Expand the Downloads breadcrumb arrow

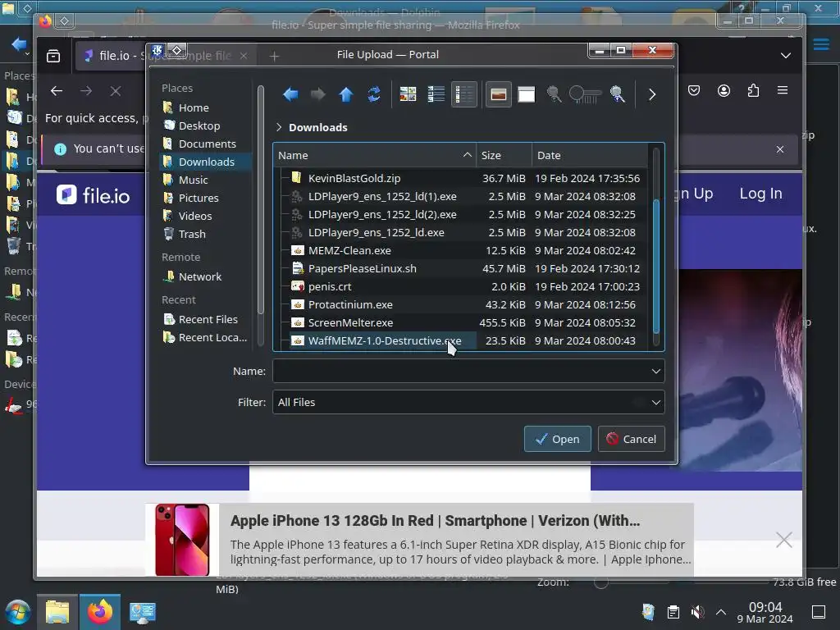(279, 127)
